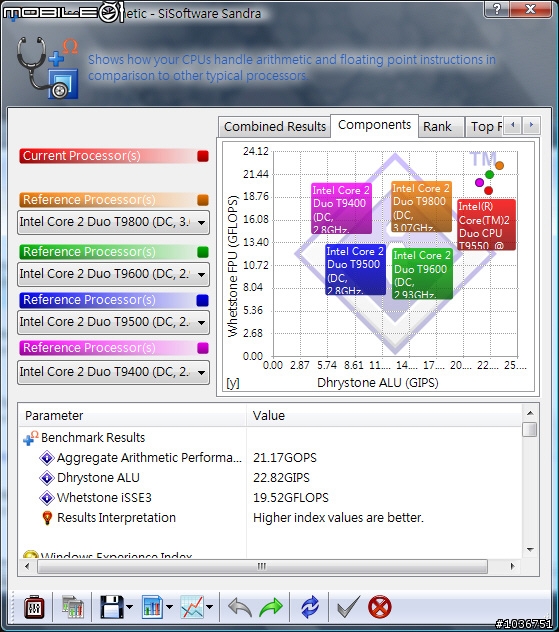Click the help question mark button in title bar
The width and height of the screenshot is (559, 632).
coord(497,9)
